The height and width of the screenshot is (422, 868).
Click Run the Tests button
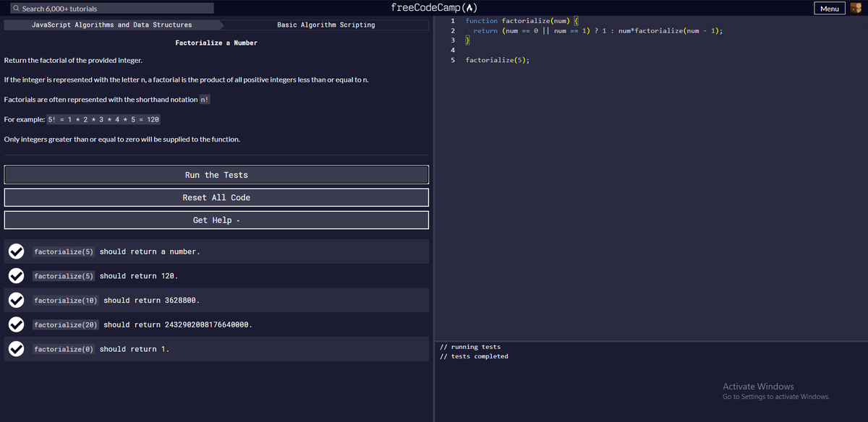(216, 175)
